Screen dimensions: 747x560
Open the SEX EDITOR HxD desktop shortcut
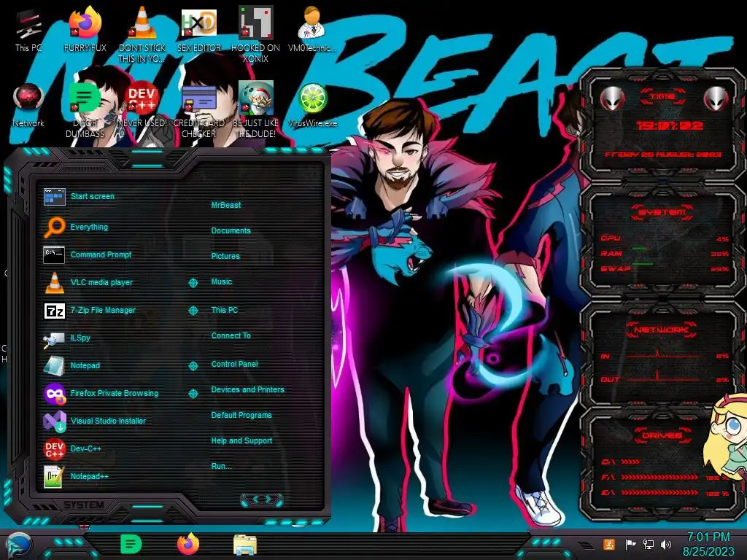(x=199, y=31)
